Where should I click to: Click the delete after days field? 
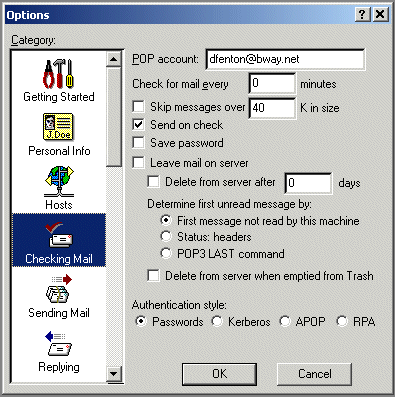tap(308, 183)
